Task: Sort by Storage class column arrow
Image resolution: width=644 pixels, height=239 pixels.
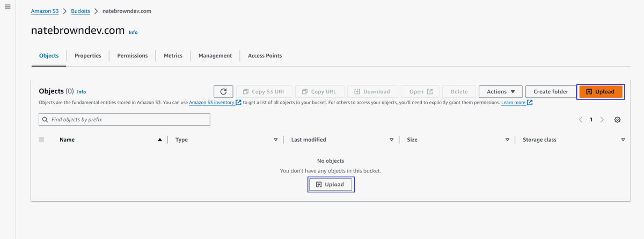Action: point(623,140)
